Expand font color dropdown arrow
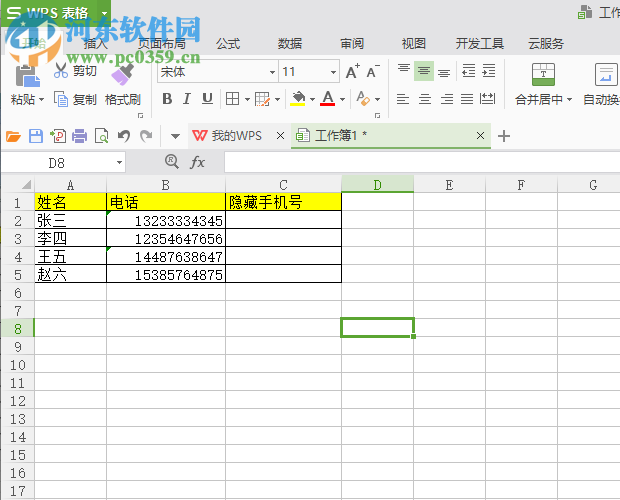The height and width of the screenshot is (500, 620). pyautogui.click(x=342, y=99)
